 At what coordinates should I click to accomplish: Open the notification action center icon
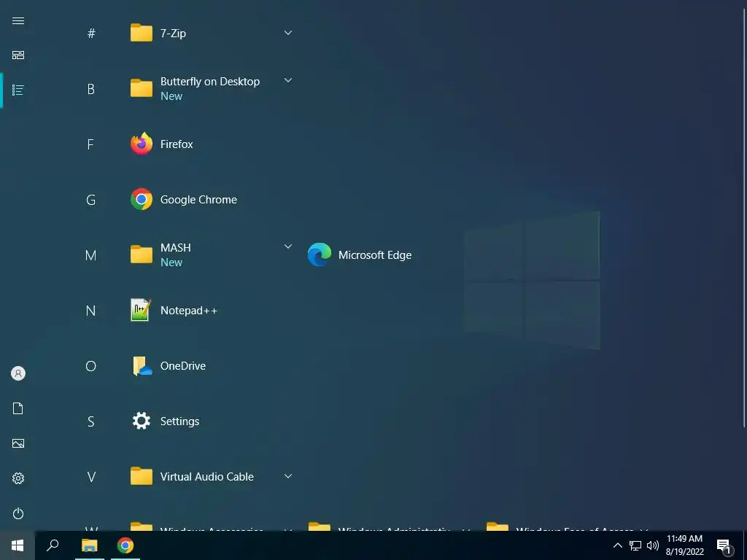[x=724, y=546]
